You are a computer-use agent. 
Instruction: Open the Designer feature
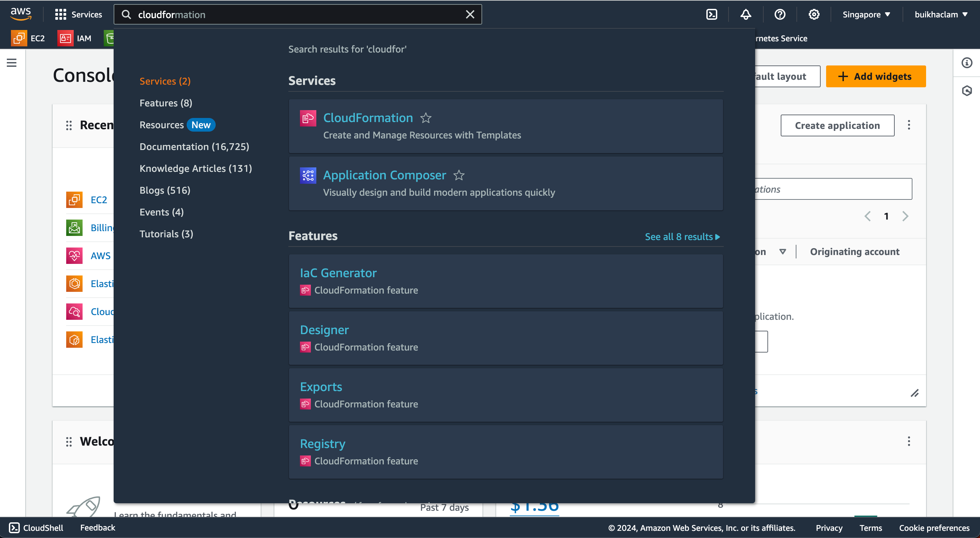click(324, 330)
